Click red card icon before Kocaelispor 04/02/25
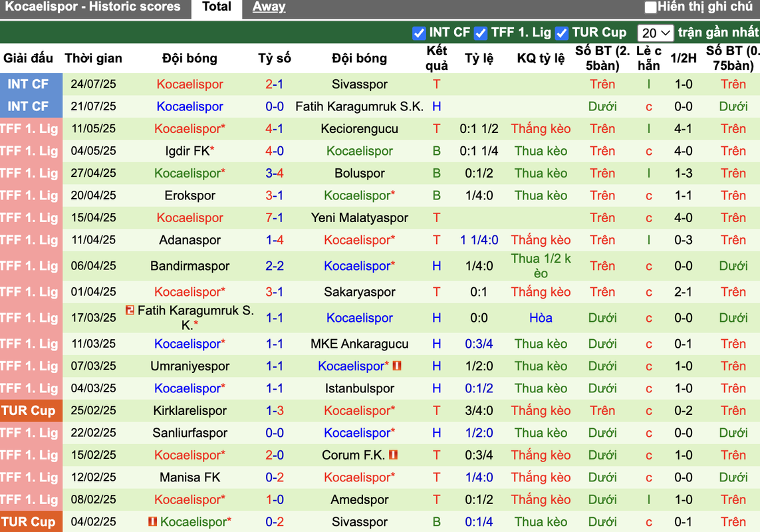The width and height of the screenshot is (760, 532). pyautogui.click(x=153, y=522)
